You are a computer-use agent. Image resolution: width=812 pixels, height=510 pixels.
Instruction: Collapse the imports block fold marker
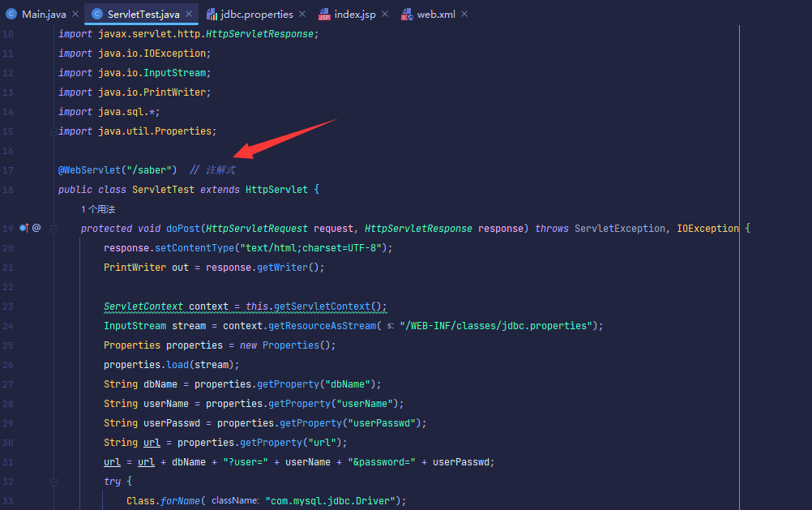[x=53, y=131]
